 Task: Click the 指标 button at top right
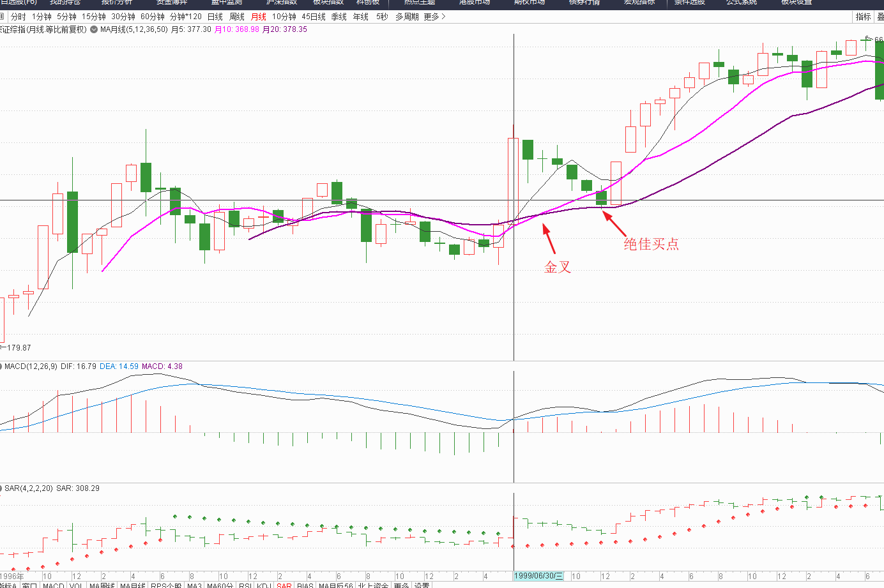point(863,17)
